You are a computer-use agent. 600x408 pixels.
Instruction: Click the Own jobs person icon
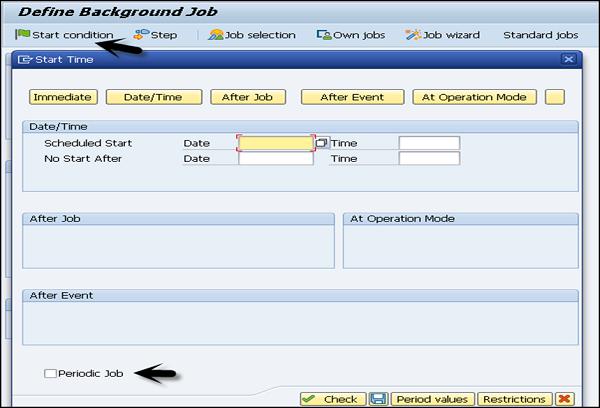324,35
